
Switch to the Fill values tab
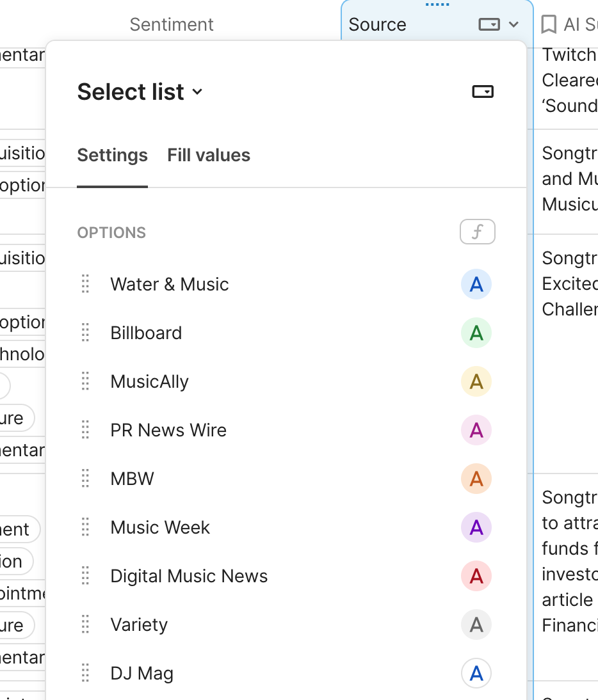(208, 155)
